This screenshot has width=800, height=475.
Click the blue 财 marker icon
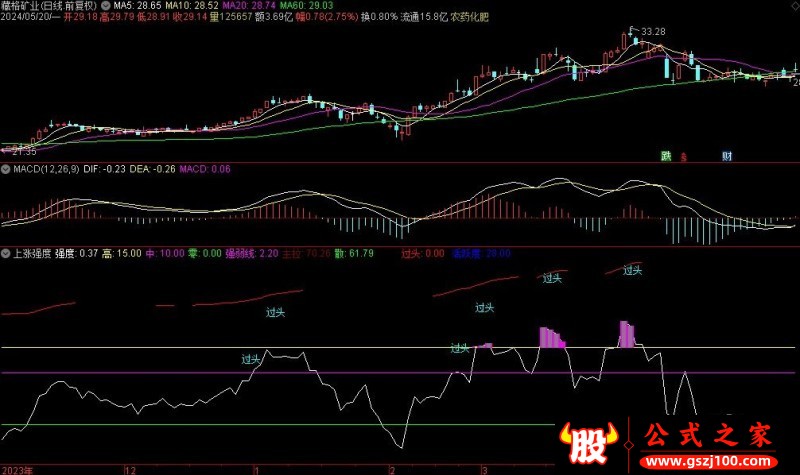coord(727,156)
